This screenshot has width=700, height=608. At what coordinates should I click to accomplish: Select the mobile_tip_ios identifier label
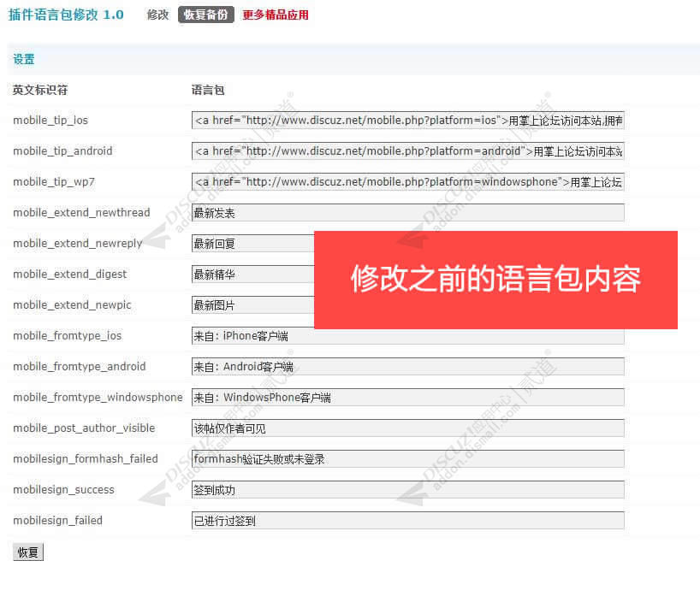click(50, 120)
